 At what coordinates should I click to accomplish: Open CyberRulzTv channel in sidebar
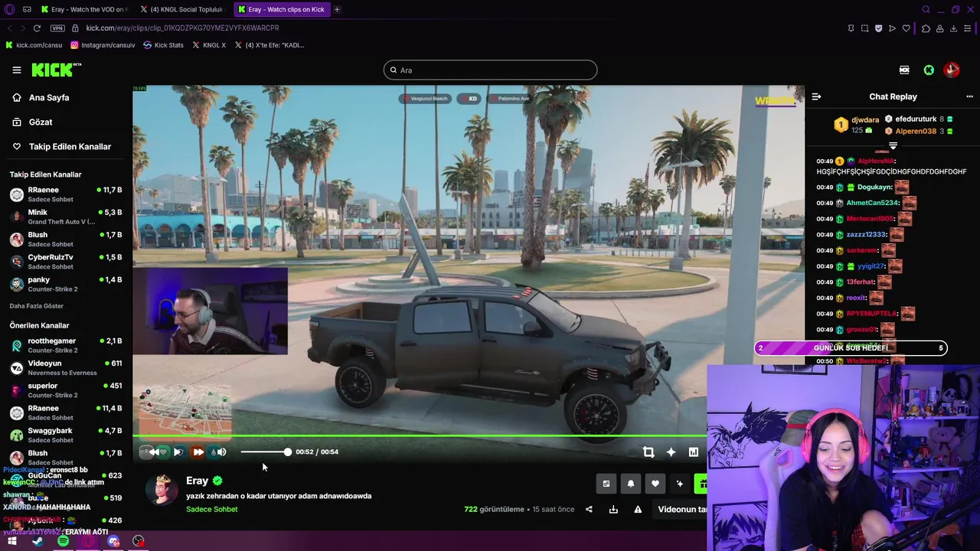66,262
